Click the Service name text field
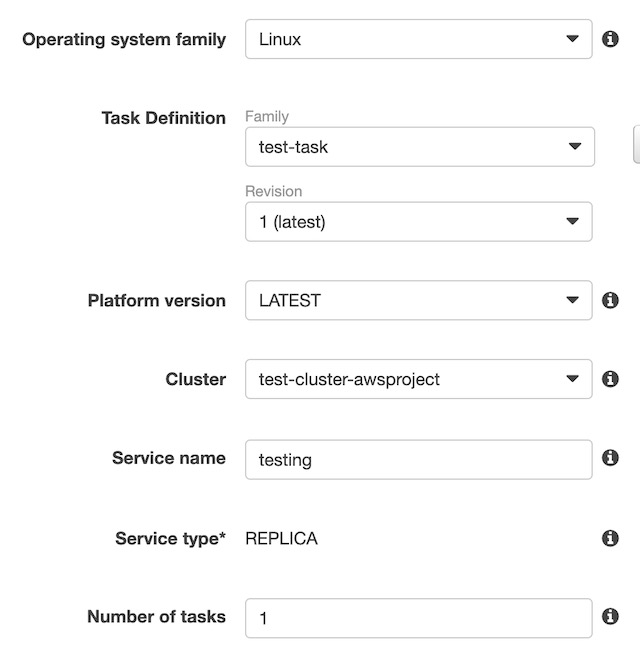 point(418,459)
